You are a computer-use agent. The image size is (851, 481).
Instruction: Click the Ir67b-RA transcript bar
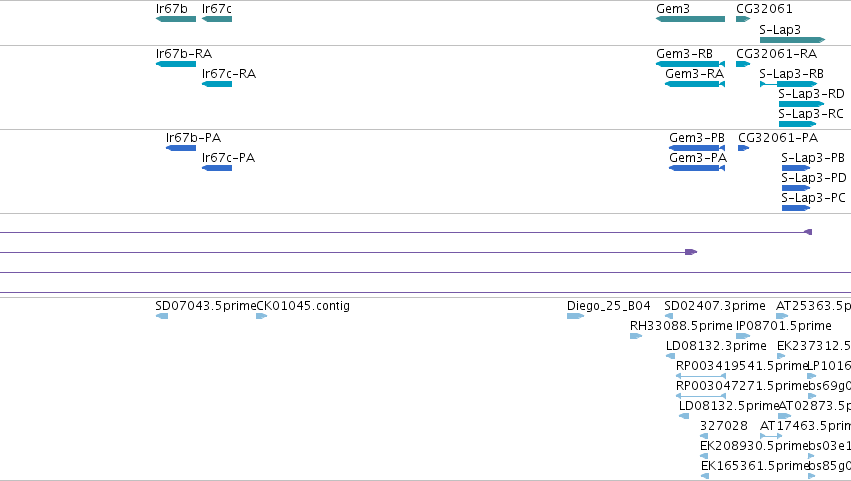click(176, 64)
